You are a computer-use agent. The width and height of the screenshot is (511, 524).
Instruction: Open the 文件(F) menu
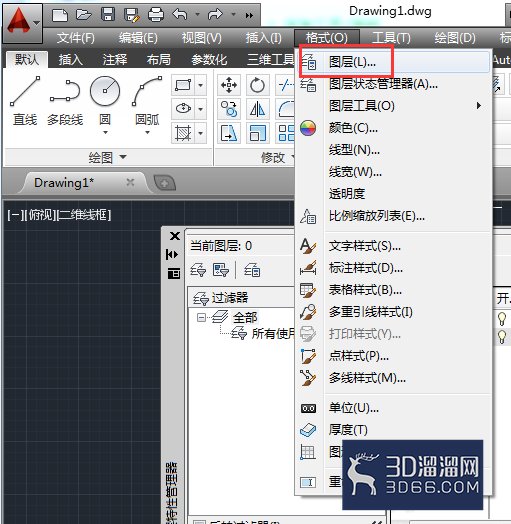click(x=76, y=38)
